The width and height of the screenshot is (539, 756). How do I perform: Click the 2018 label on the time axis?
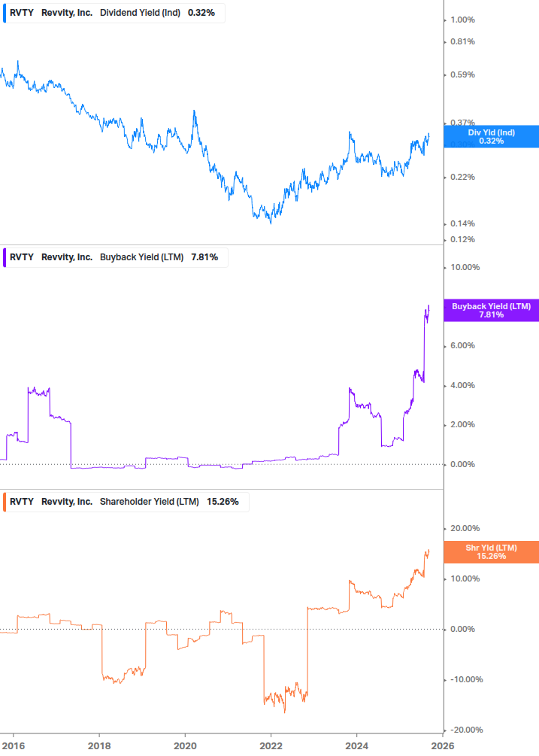(99, 746)
